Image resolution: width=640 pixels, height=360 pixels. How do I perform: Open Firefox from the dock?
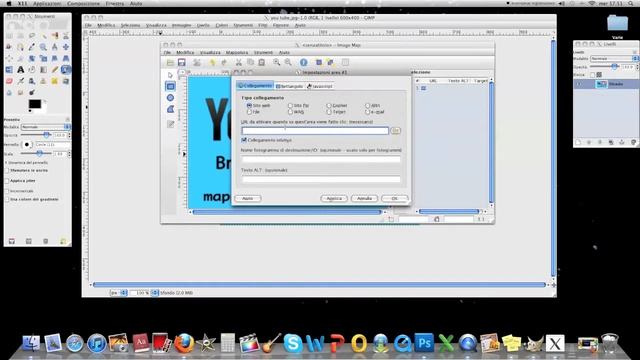point(184,343)
